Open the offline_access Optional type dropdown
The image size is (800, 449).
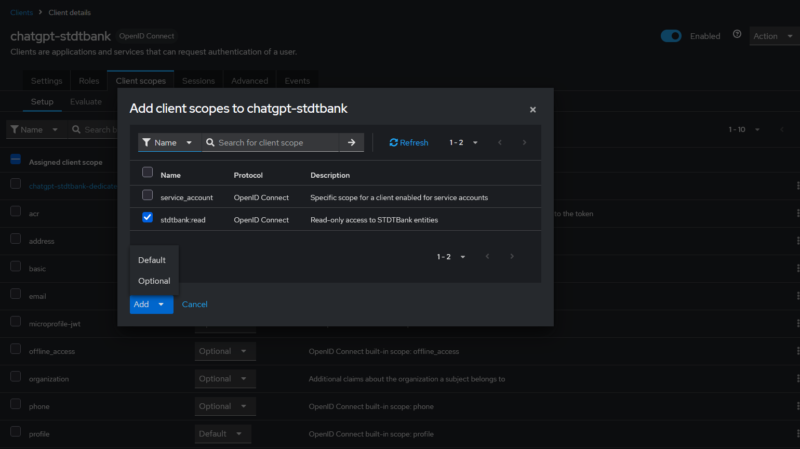click(x=224, y=351)
